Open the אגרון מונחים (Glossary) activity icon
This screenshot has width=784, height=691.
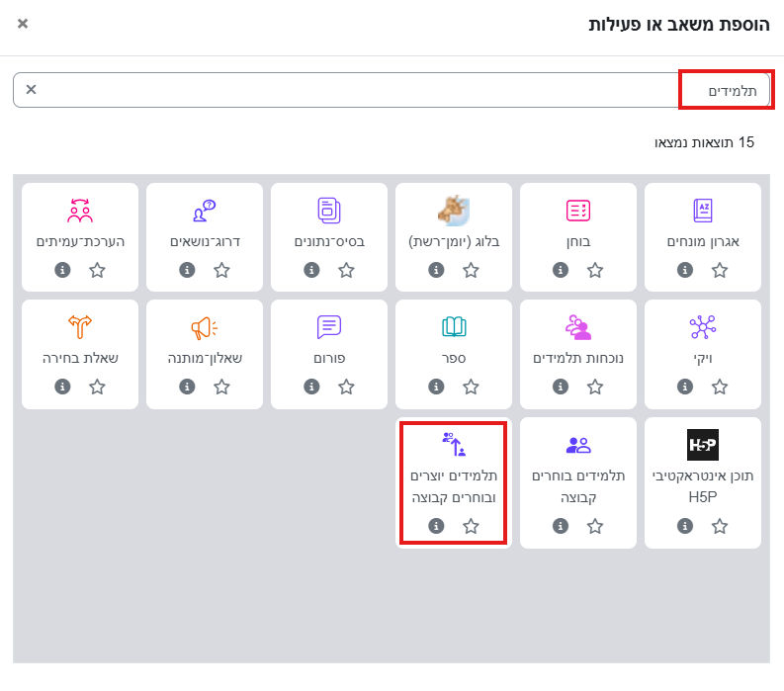click(703, 210)
